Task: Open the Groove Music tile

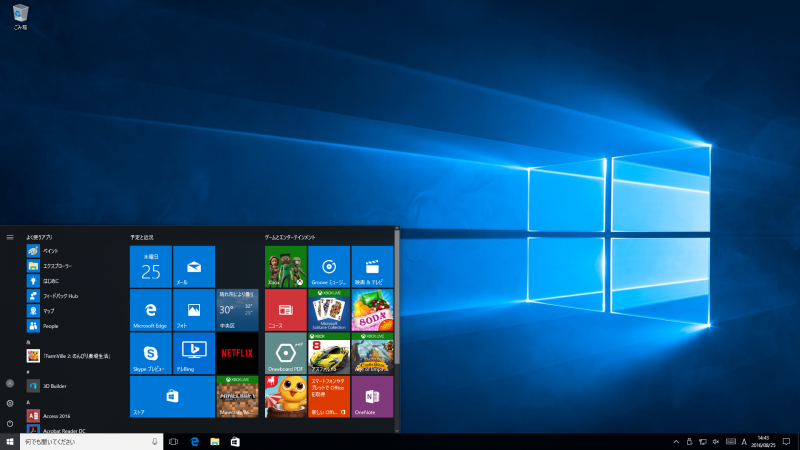Action: click(x=329, y=266)
